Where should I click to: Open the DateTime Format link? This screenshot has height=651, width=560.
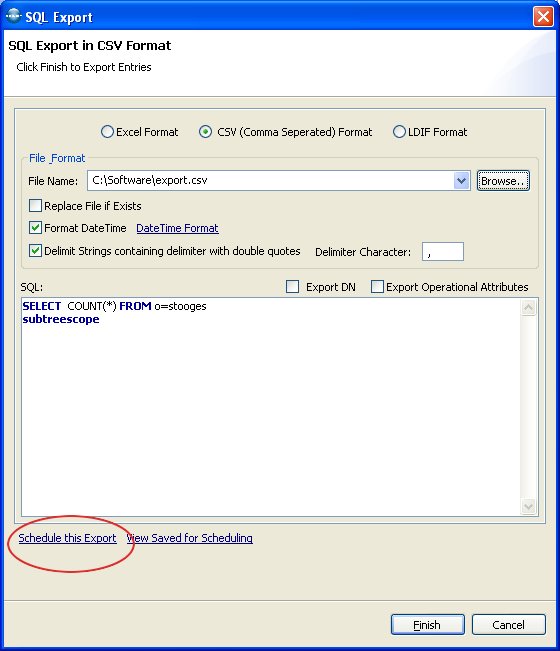point(177,228)
